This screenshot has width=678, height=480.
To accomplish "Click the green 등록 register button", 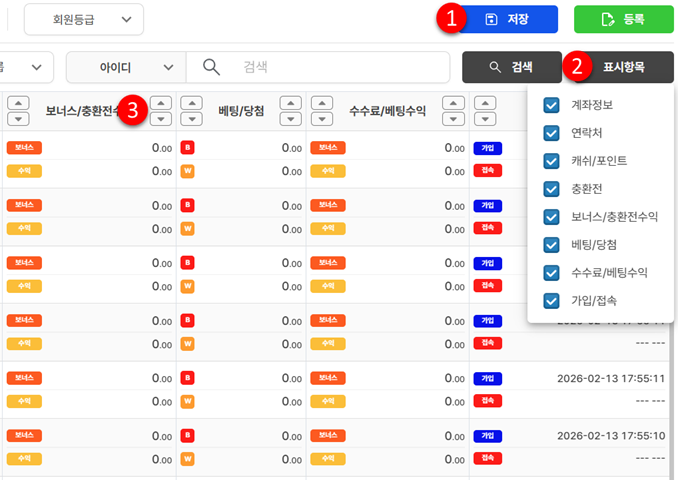I will pyautogui.click(x=623, y=19).
